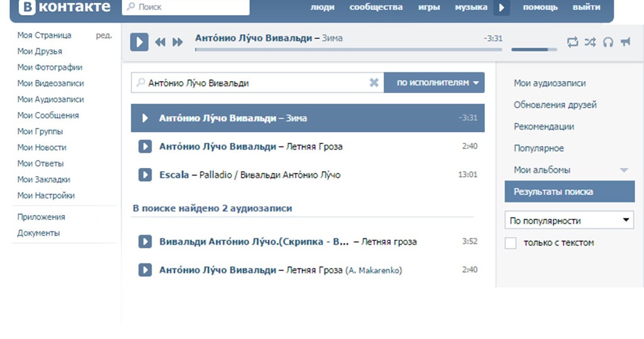The height and width of the screenshot is (339, 644).
Task: Click the previous track button
Action: 160,42
